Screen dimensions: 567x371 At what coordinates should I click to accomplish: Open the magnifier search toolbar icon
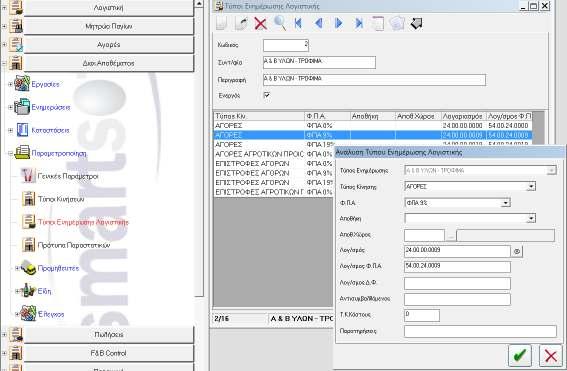pyautogui.click(x=280, y=24)
